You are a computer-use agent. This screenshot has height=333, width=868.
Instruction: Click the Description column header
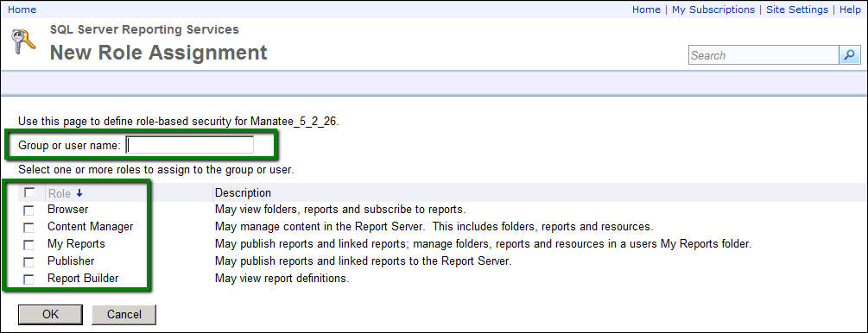pyautogui.click(x=243, y=193)
